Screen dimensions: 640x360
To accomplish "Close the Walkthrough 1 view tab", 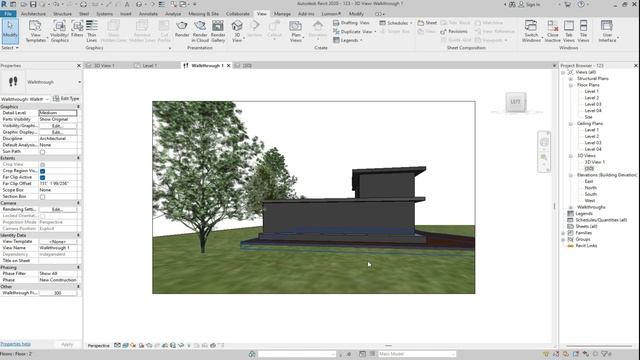I will 229,65.
